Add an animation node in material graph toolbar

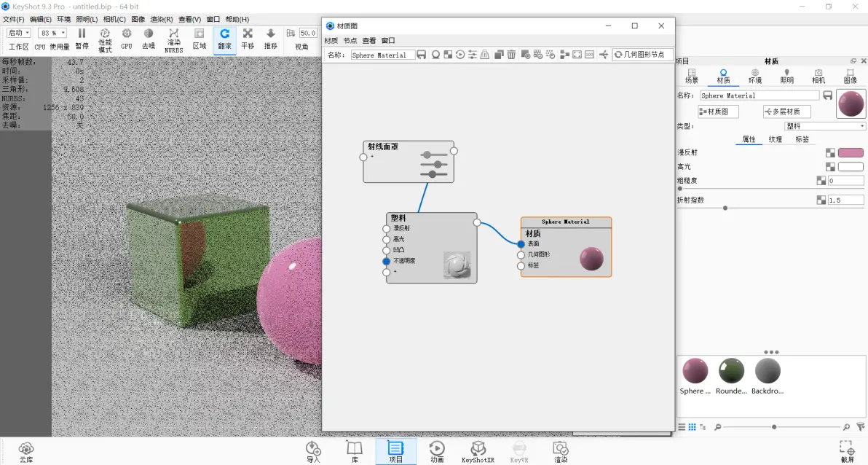(460, 55)
